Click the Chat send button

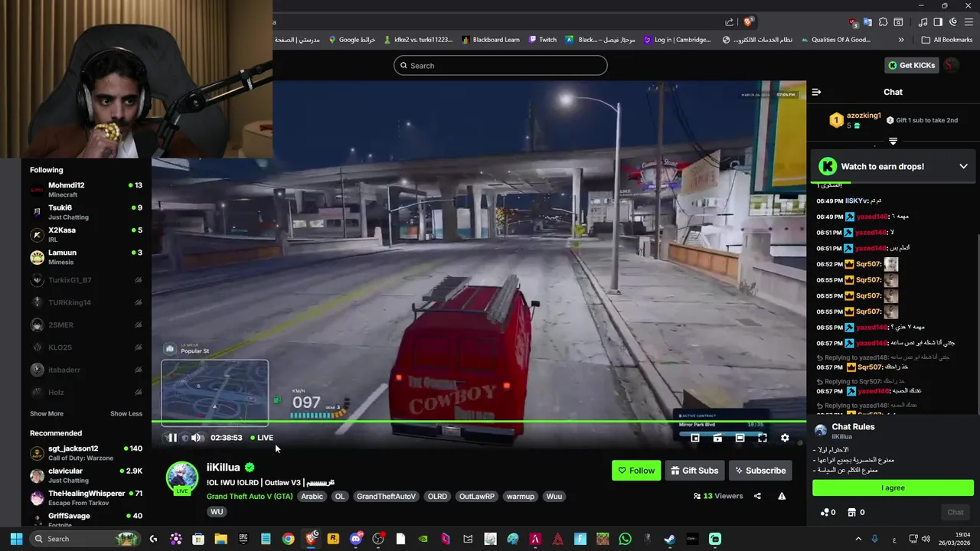pyautogui.click(x=955, y=512)
